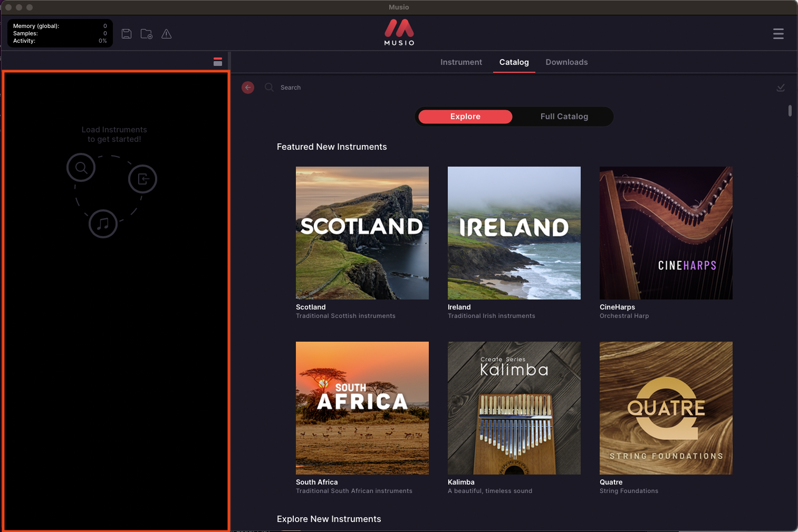Click 'Traditional Irish instruments' description
The image size is (798, 532).
[x=492, y=316]
